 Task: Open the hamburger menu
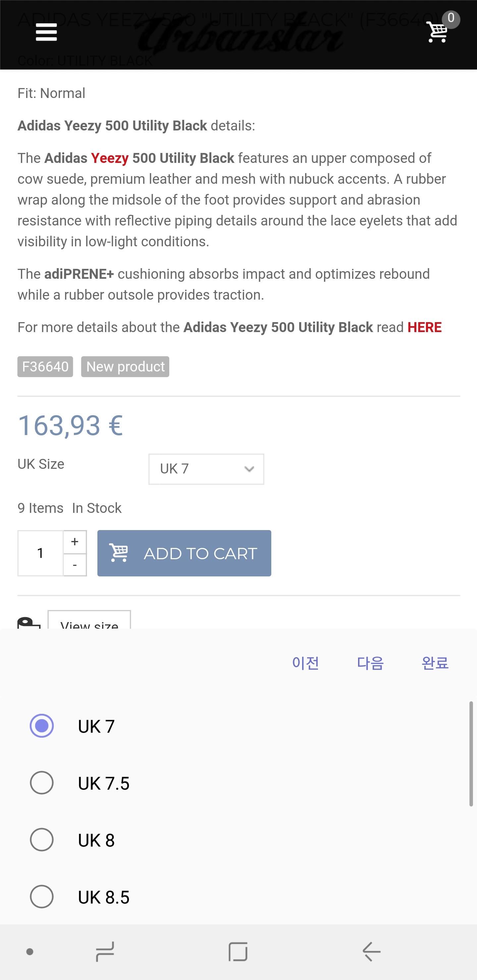(46, 32)
